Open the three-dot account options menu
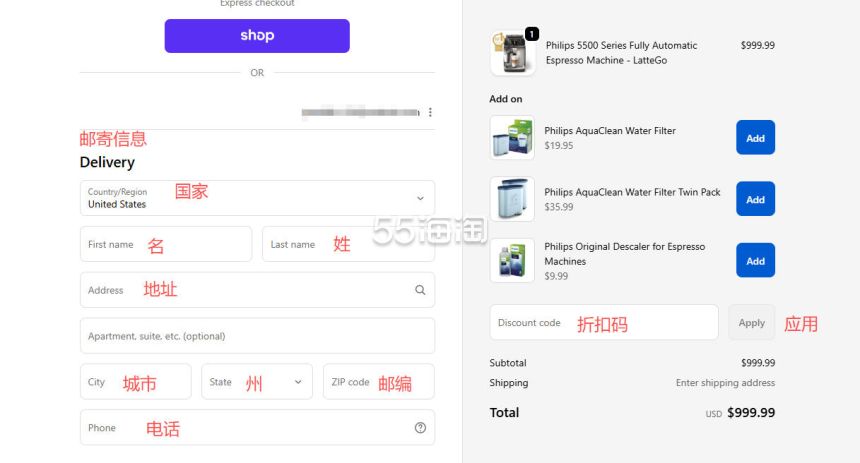This screenshot has width=860, height=463. 431,112
